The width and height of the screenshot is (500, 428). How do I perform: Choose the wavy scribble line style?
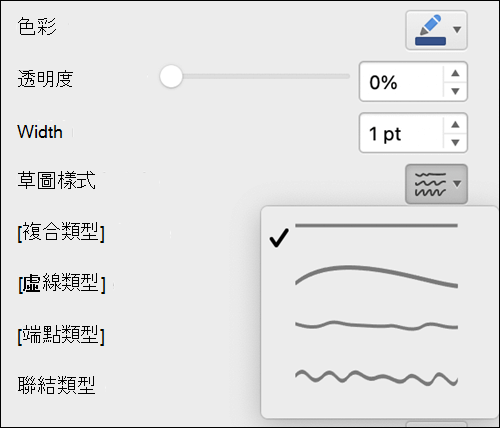point(376,378)
